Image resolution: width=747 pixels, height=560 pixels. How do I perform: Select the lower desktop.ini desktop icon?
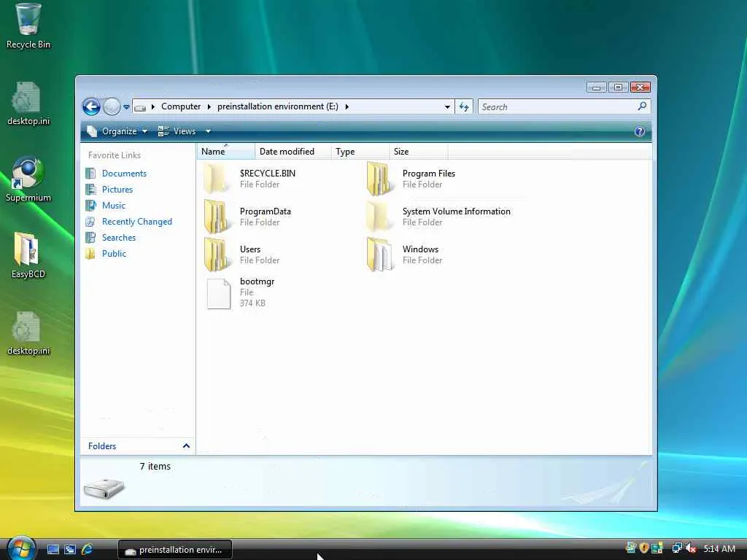click(28, 334)
